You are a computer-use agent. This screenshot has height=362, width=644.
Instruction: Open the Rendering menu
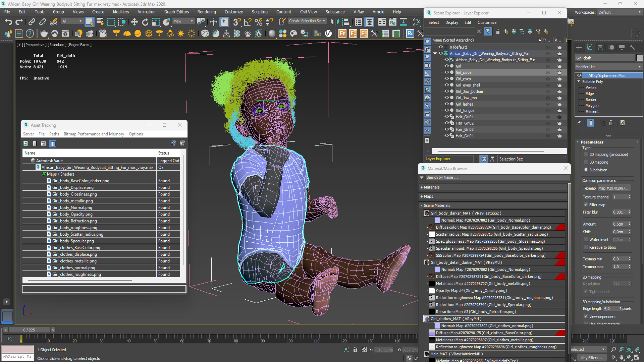point(206,12)
